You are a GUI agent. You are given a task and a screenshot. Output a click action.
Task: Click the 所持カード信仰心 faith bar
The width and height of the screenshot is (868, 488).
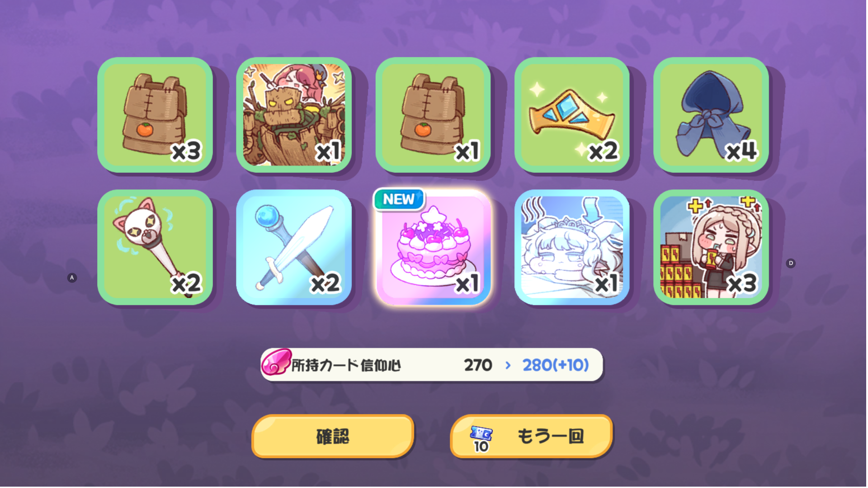[432, 365]
